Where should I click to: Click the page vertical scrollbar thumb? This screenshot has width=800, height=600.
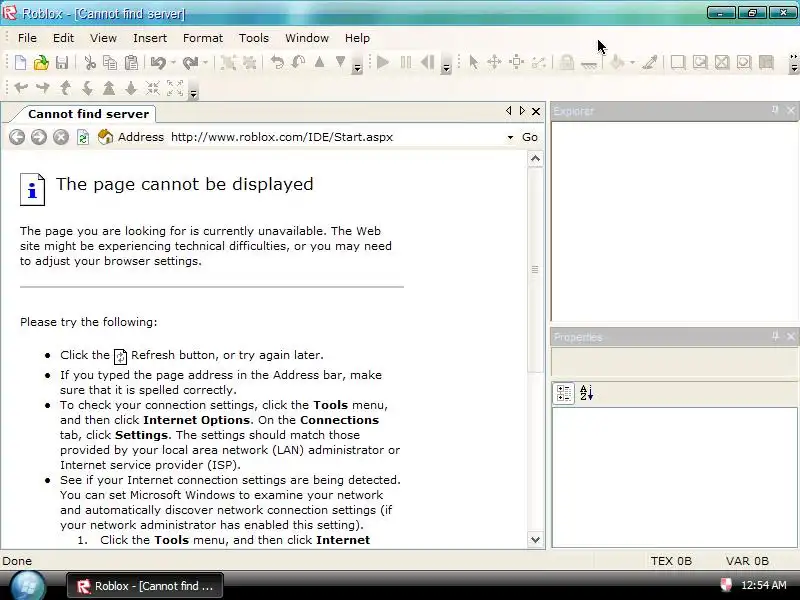535,270
